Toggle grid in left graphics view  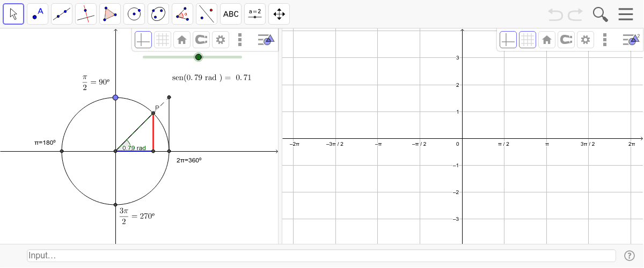[163, 40]
